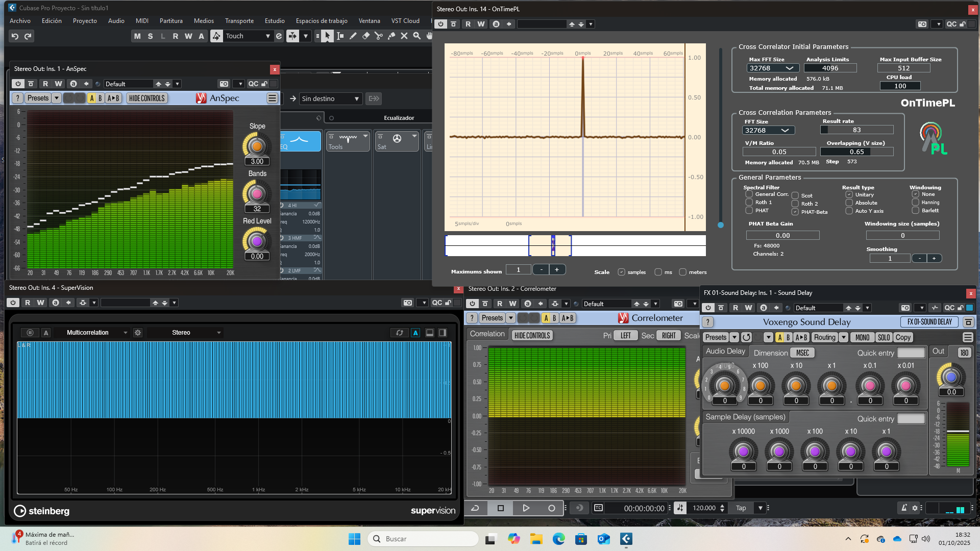The width and height of the screenshot is (980, 551).
Task: Click the MONO button in Sound Delay
Action: click(862, 337)
